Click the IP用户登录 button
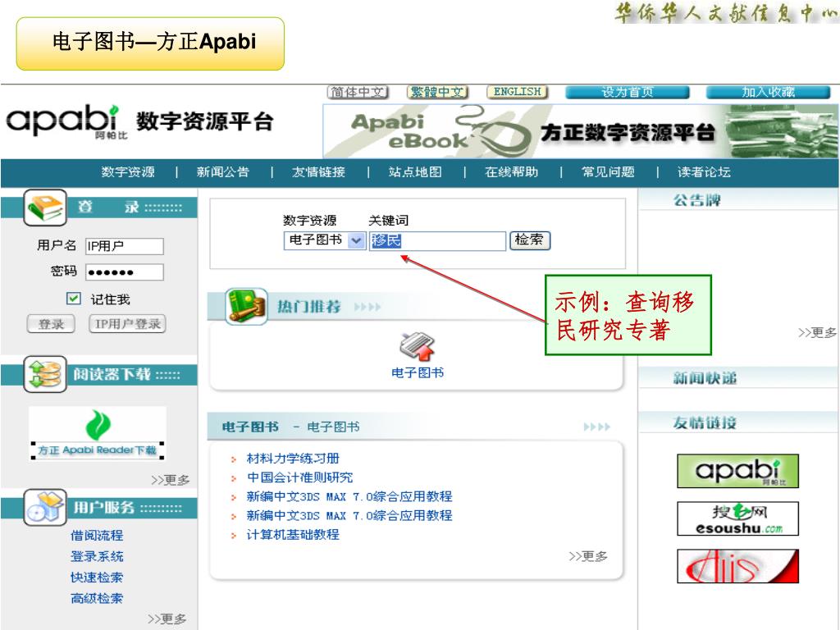The width and height of the screenshot is (840, 630). [127, 323]
